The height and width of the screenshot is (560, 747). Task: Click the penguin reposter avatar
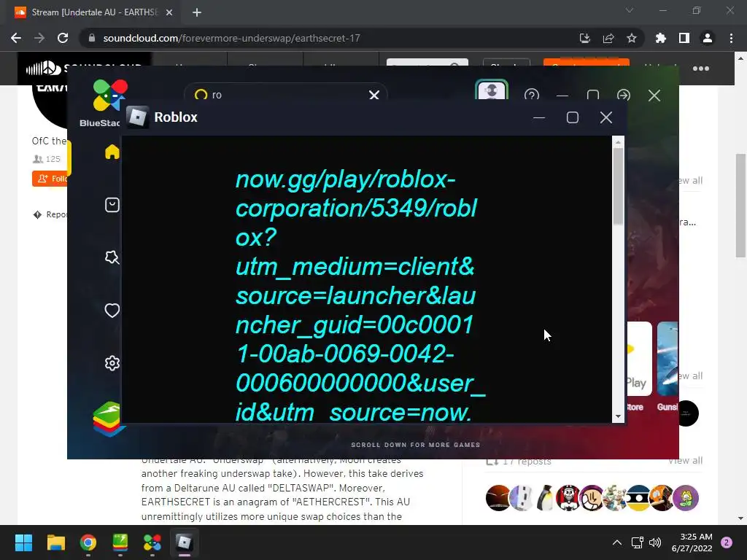(545, 497)
